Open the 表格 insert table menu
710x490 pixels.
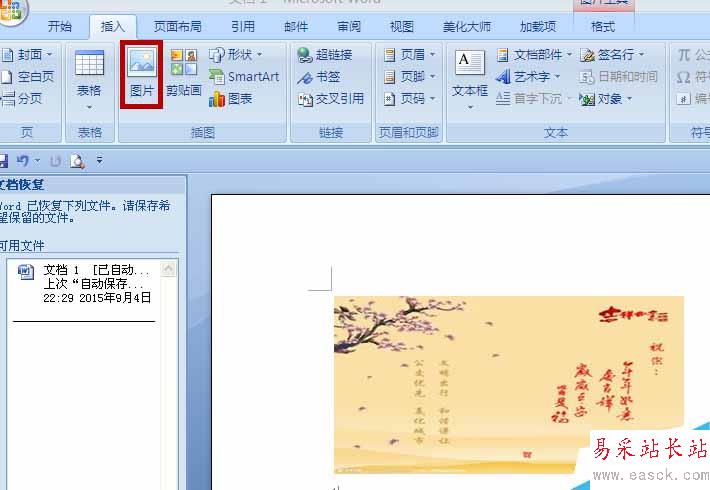(89, 80)
